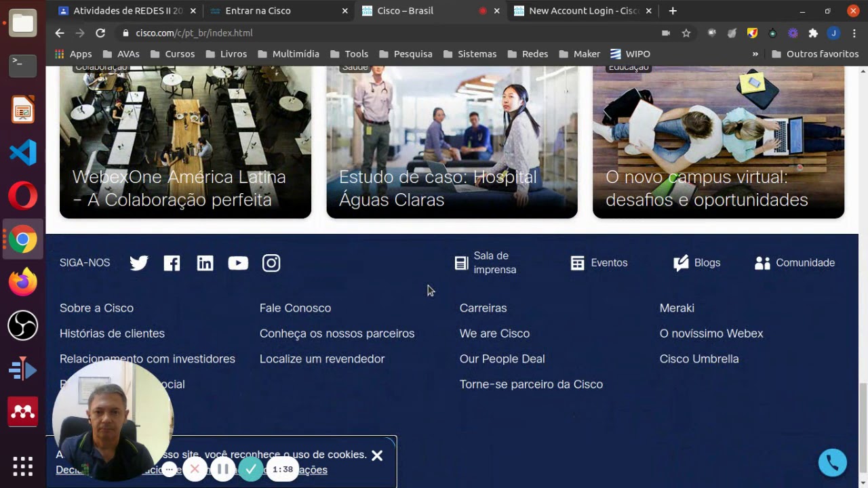
Task: Pause the screen recording
Action: tap(223, 468)
